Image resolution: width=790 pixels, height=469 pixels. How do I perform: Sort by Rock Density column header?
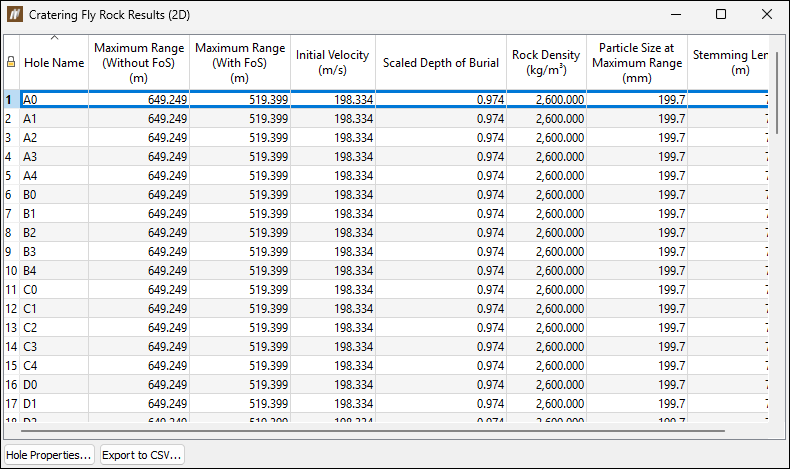pyautogui.click(x=546, y=62)
